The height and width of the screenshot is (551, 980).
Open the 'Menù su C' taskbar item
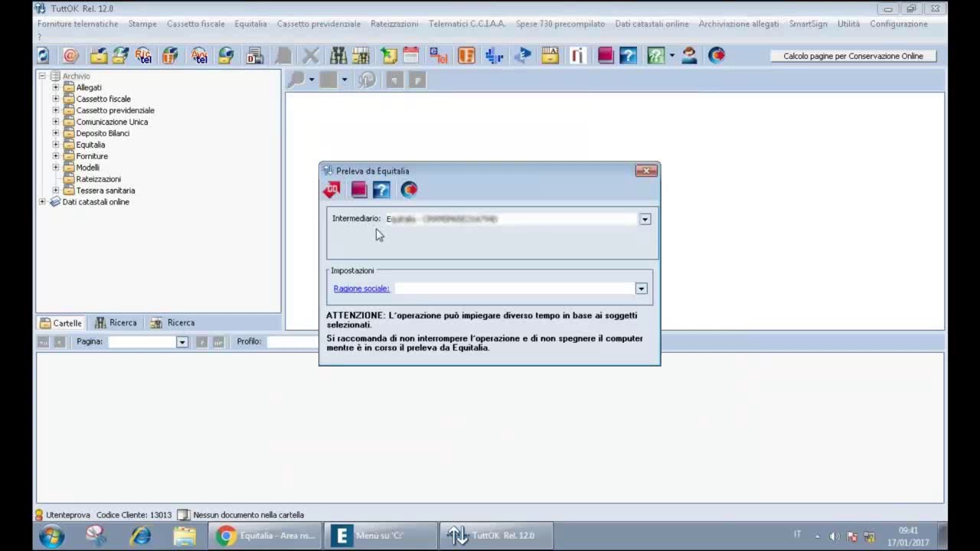click(380, 536)
